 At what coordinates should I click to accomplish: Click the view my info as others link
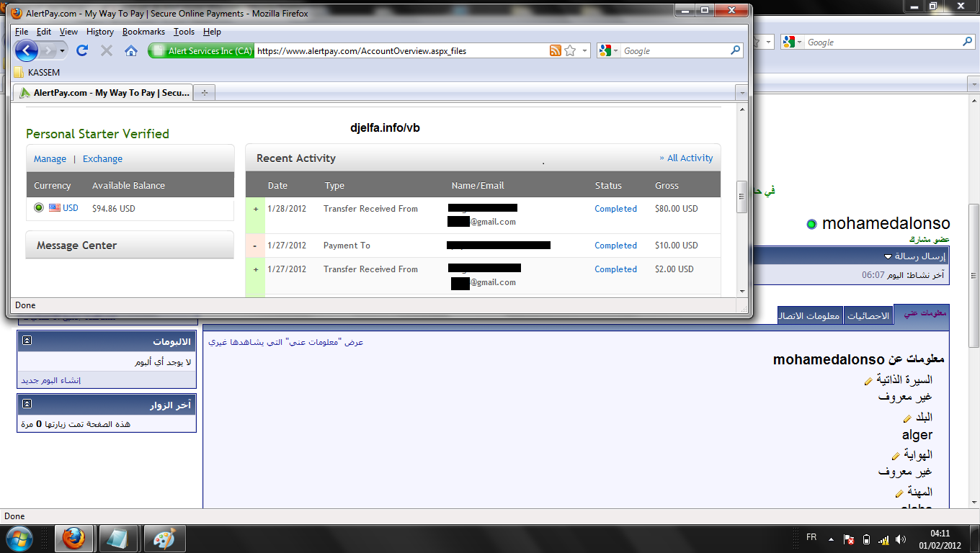[286, 342]
